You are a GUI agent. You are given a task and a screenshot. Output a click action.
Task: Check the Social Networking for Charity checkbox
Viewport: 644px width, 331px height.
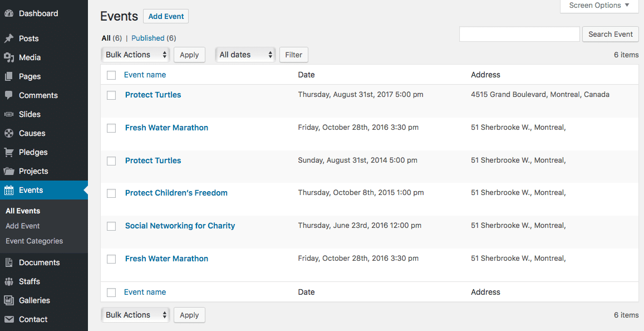tap(111, 226)
